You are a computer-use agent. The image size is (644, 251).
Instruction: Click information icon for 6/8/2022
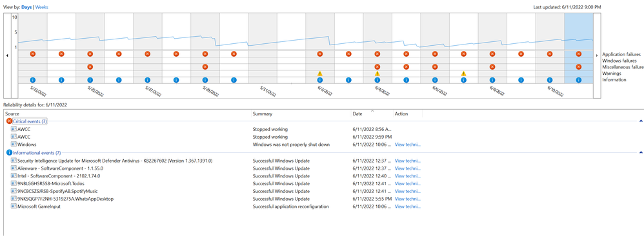[492, 80]
